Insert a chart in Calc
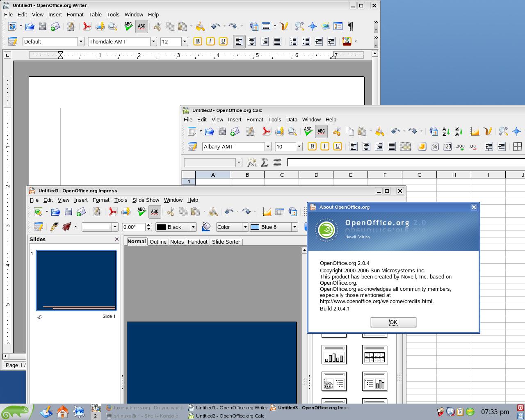The height and width of the screenshot is (420, 525). (x=475, y=132)
